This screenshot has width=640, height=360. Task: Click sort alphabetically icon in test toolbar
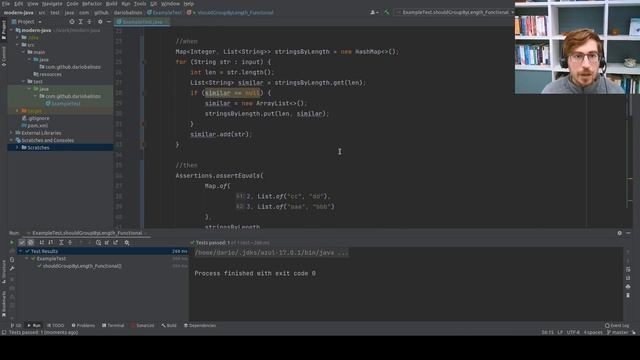[42, 242]
